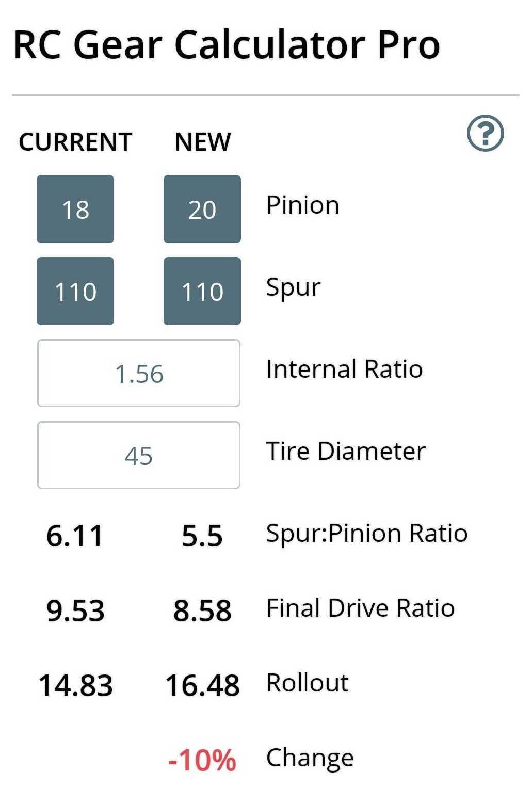532x788 pixels.
Task: Click the new Spur:Pinion Ratio 5.5
Action: pyautogui.click(x=202, y=535)
